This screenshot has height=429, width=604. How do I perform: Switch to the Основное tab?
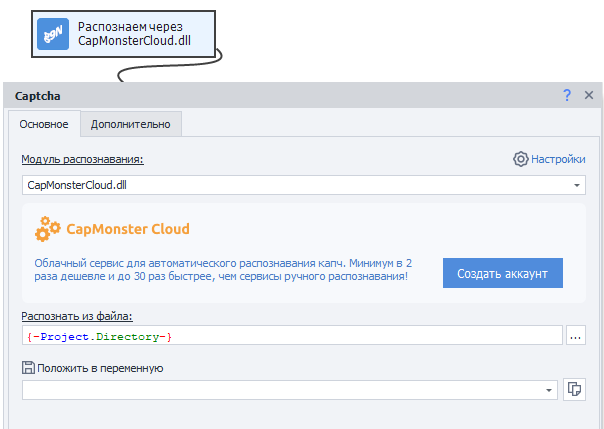44,124
